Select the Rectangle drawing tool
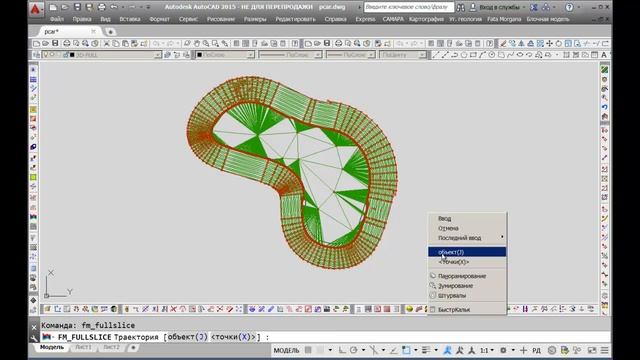The height and width of the screenshot is (360, 640). point(473,55)
